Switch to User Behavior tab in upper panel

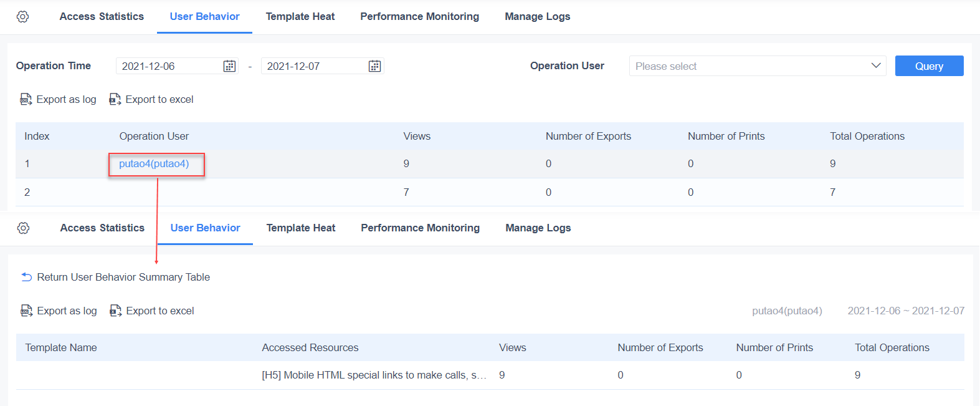tap(204, 17)
